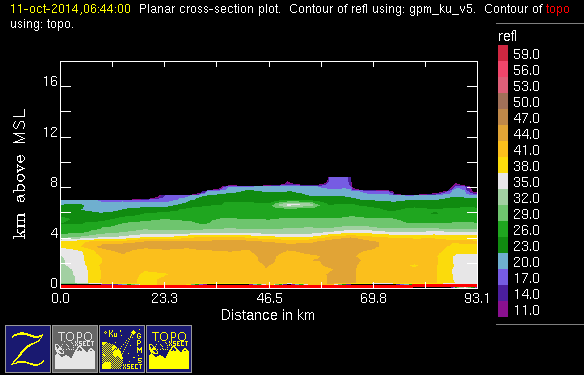Image resolution: width=584 pixels, height=375 pixels.
Task: Click 'gpm_ku_v5' in the plot header
Action: 441,9
